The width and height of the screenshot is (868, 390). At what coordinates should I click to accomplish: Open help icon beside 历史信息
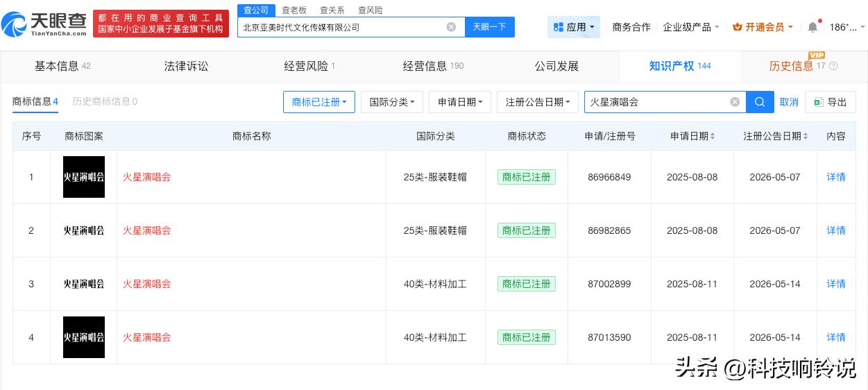[x=833, y=66]
